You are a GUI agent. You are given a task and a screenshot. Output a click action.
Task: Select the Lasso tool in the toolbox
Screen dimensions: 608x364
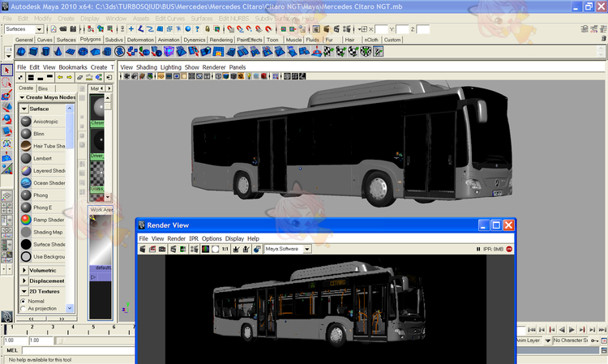[6, 83]
